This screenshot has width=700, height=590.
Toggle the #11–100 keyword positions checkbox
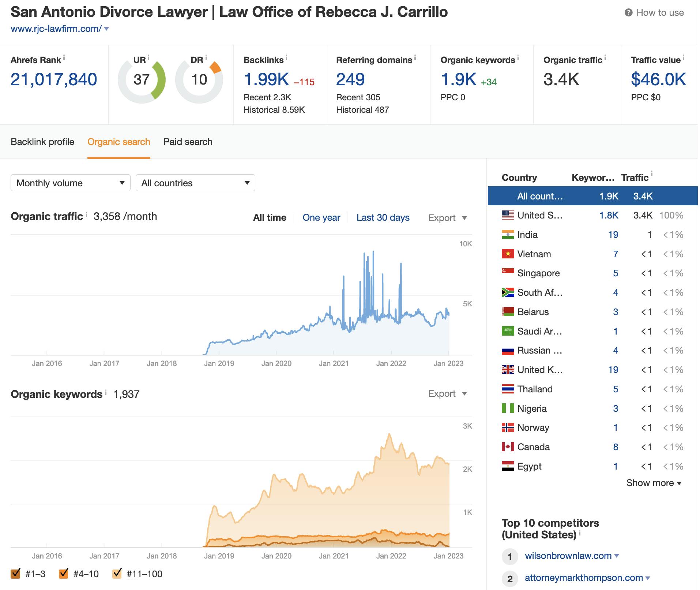pos(117,574)
